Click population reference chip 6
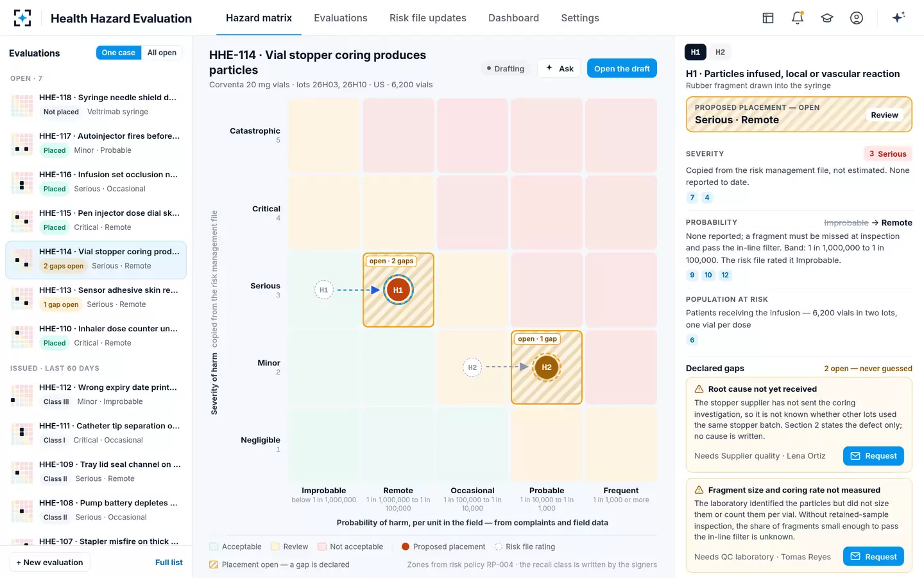The image size is (924, 578). (x=692, y=340)
